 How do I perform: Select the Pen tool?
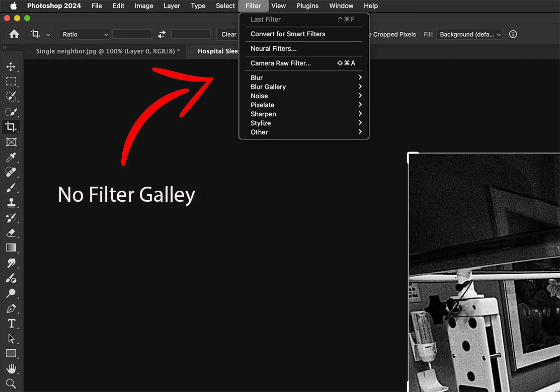(11, 308)
